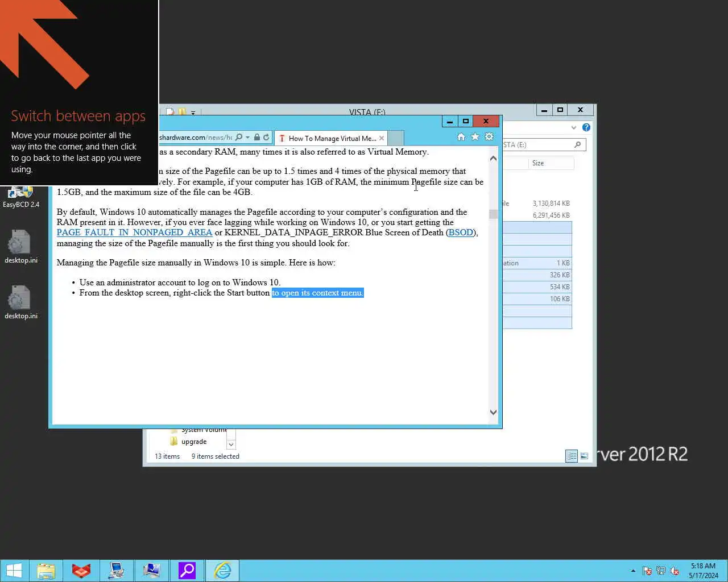Sort by the Size column header
Image resolution: width=728 pixels, height=582 pixels.
tap(551, 163)
